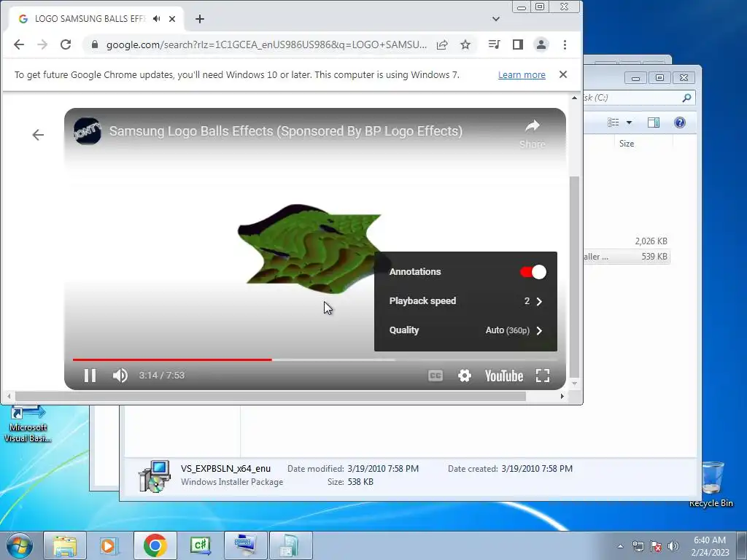Screen dimensions: 747x560
Task: Click the Change your view icon in Explorer
Action: pyautogui.click(x=613, y=122)
